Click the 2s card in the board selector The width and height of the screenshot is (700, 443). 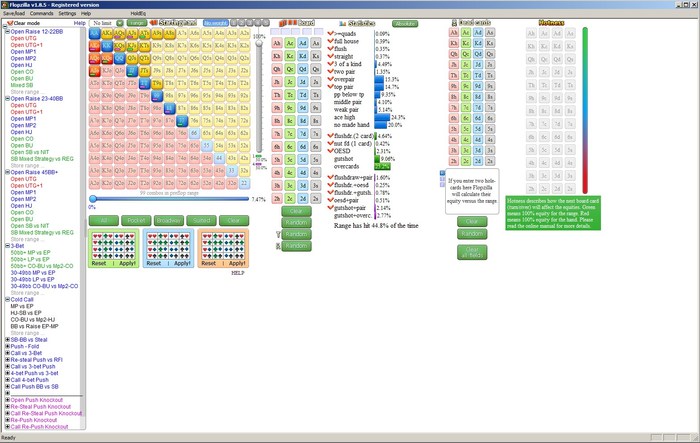tap(316, 199)
